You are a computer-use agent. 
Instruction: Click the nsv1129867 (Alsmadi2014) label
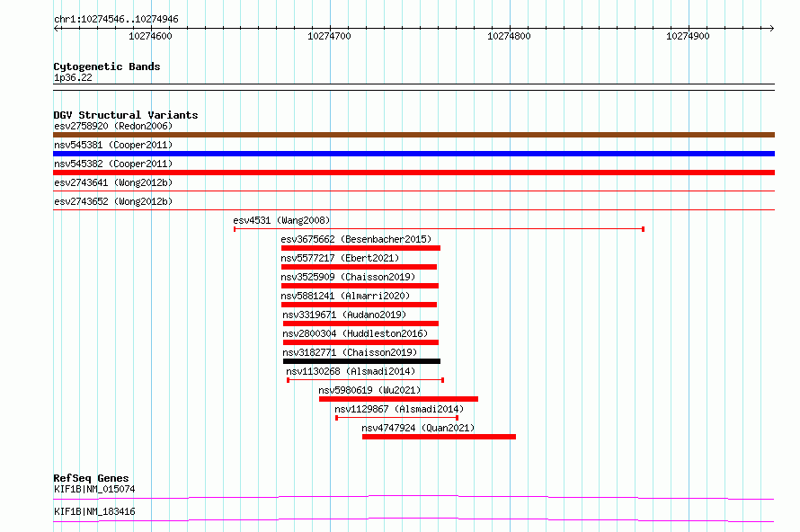point(399,409)
